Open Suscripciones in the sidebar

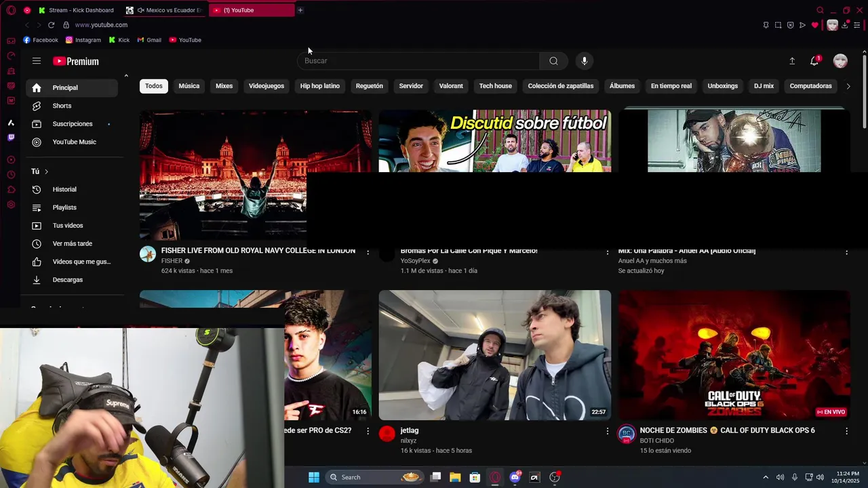point(72,124)
